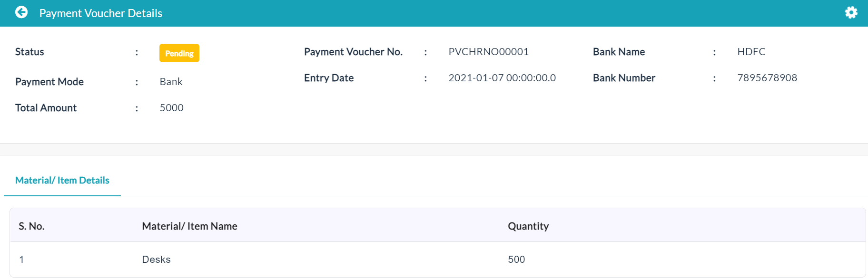Click the Entry Date label
This screenshot has width=868, height=279.
coord(329,78)
